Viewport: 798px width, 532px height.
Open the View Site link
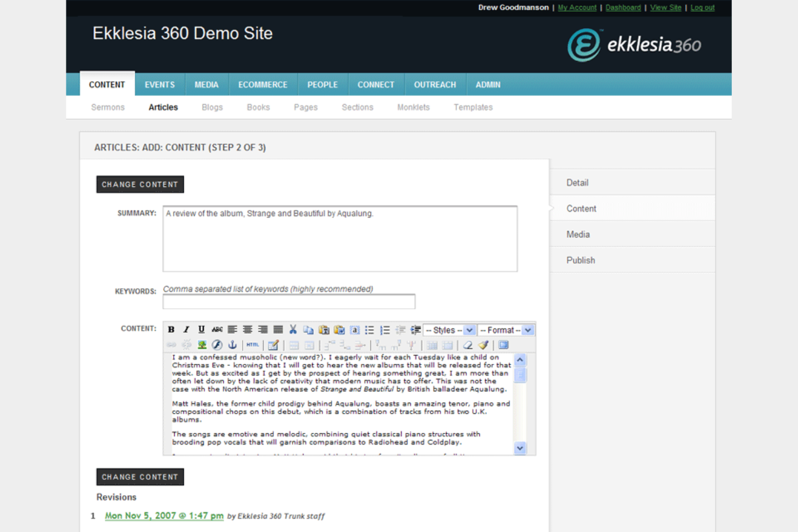click(x=665, y=8)
